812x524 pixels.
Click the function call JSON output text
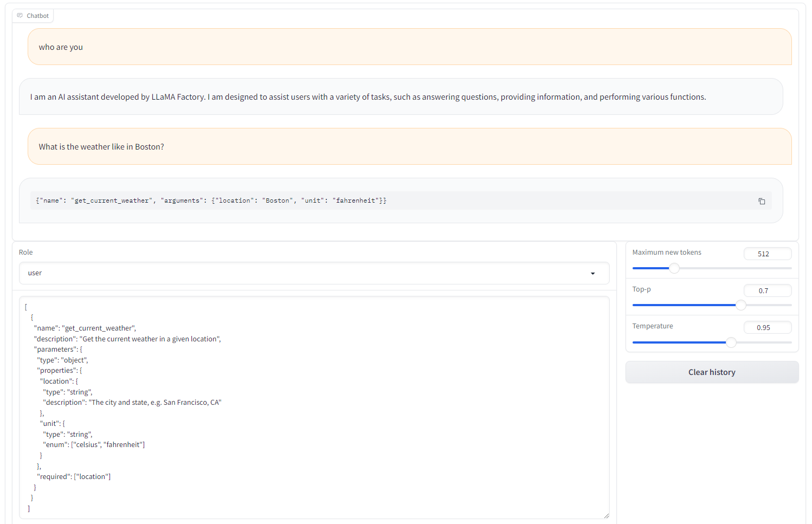coord(211,200)
